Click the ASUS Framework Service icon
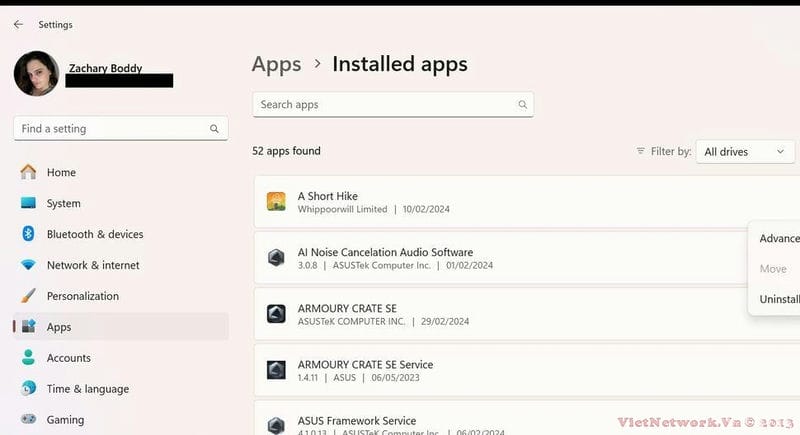800x435 pixels. coord(276,425)
